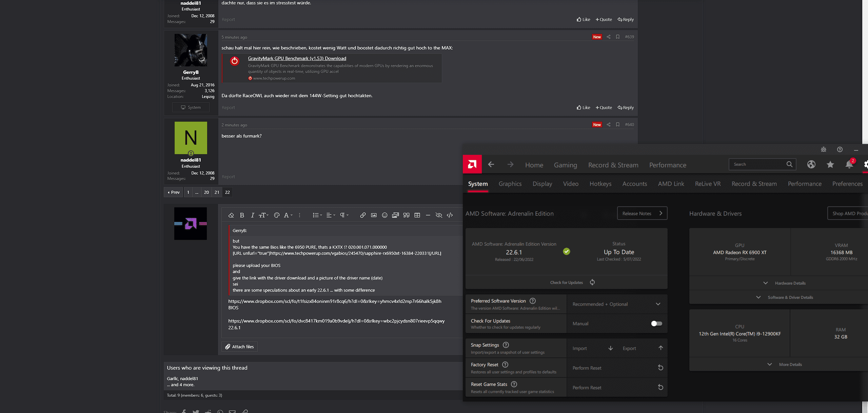Viewport: 868px width, 413px height.
Task: Click the favorites star icon in AMD Software
Action: (x=830, y=164)
